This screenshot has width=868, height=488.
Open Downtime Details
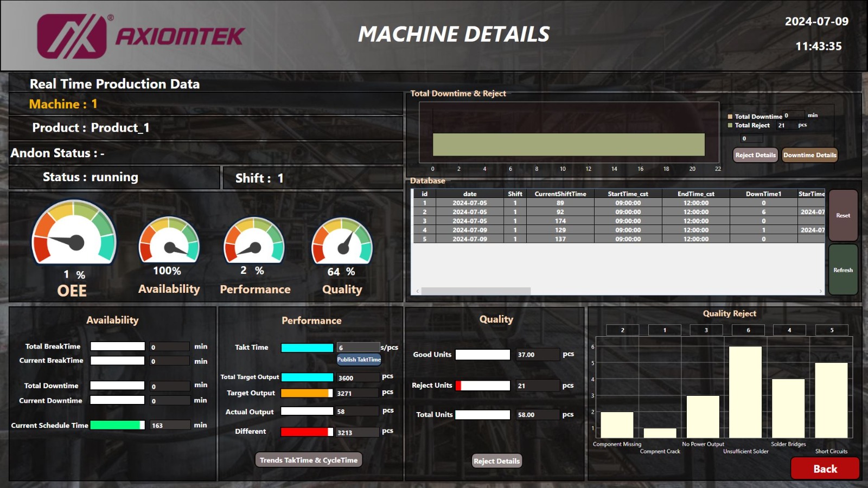pos(810,155)
